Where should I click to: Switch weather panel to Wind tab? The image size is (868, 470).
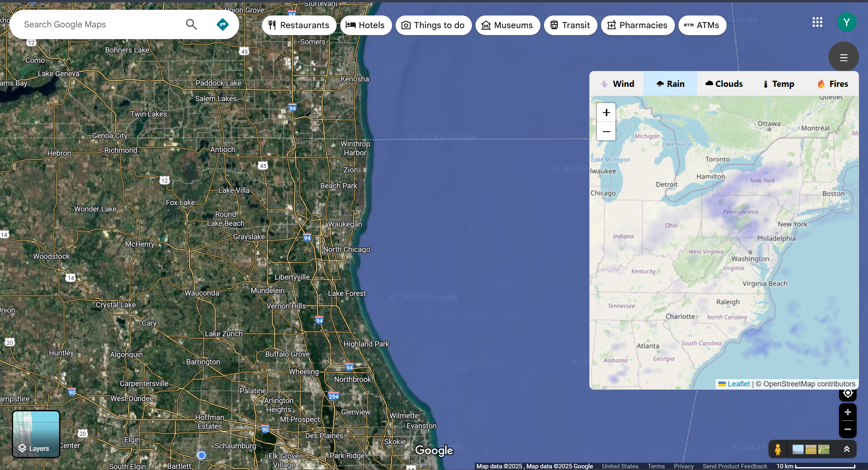tap(617, 84)
